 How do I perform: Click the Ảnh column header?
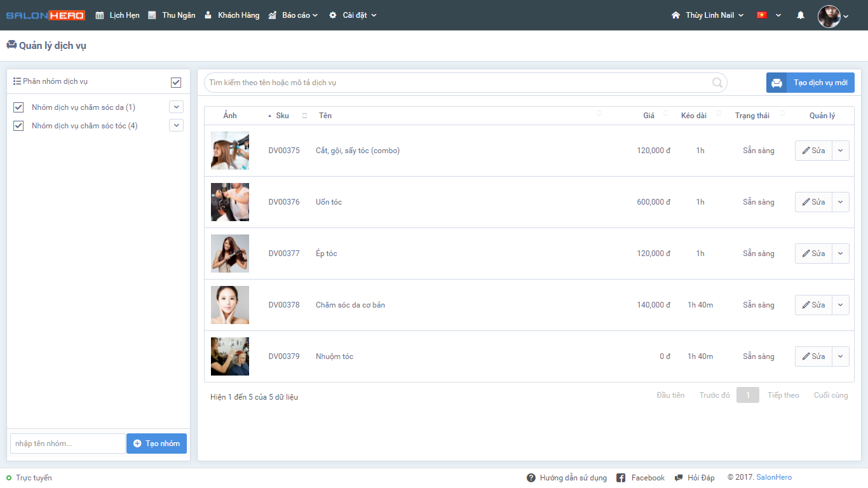230,116
